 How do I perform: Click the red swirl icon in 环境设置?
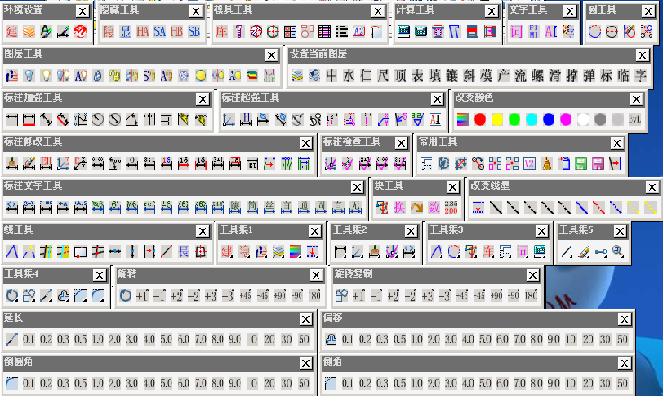(x=80, y=32)
